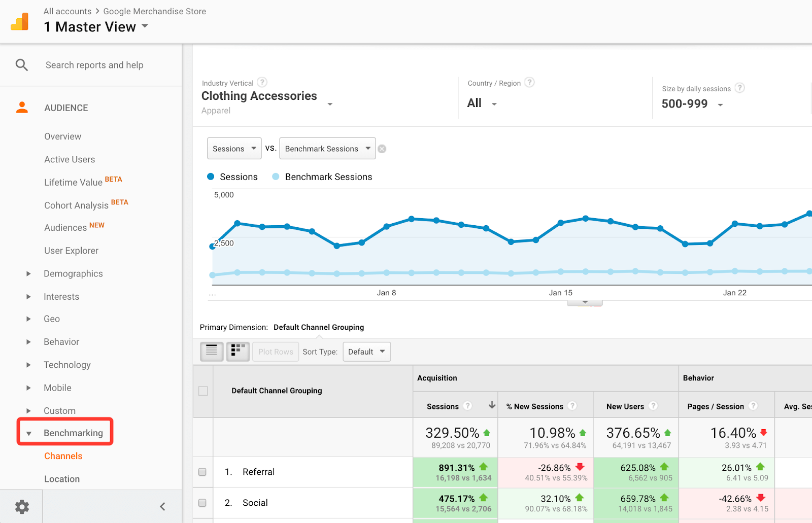812x523 pixels.
Task: Open the Channels benchmarking report
Action: tap(63, 456)
